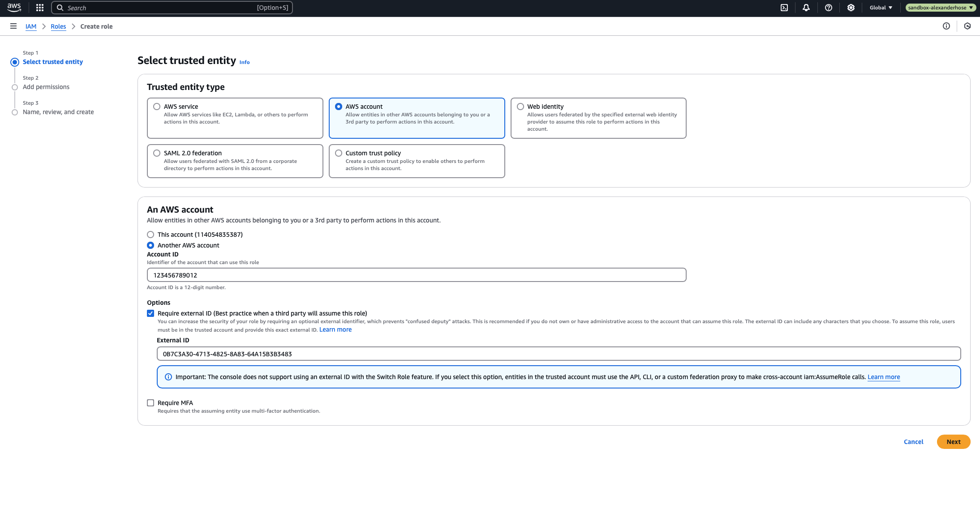Click the page info icon next to title
The width and height of the screenshot is (980, 508).
point(245,62)
